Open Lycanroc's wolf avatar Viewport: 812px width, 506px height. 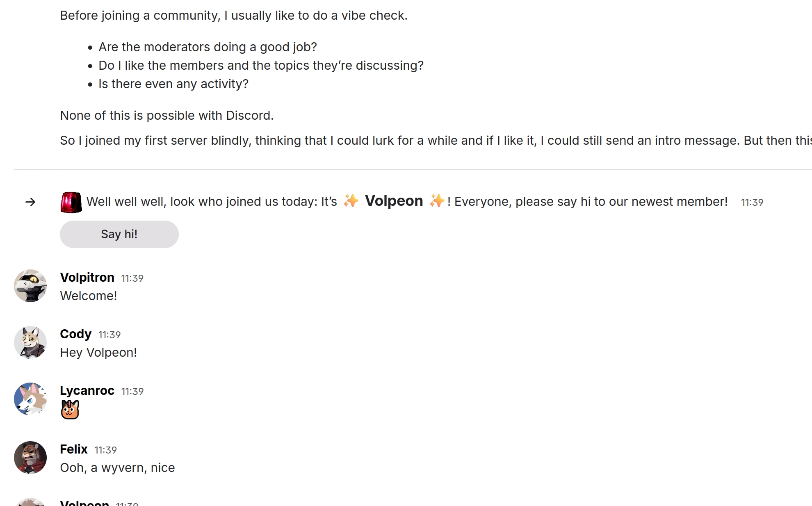click(30, 399)
